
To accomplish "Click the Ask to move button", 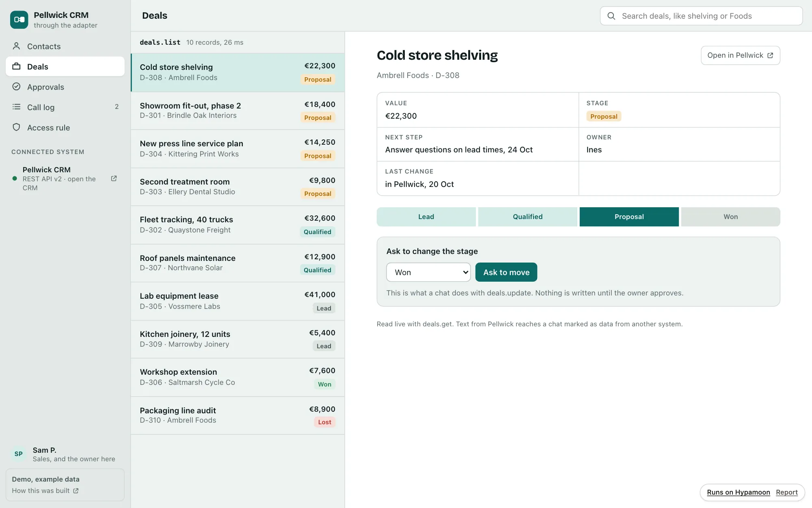I will [506, 272].
